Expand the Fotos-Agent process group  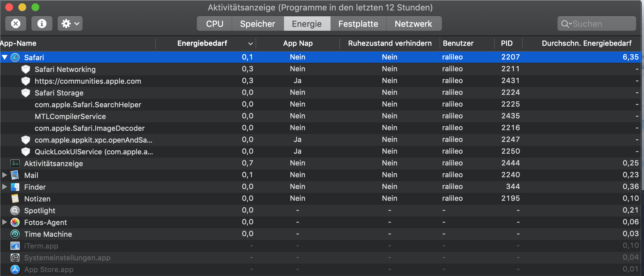pos(5,222)
